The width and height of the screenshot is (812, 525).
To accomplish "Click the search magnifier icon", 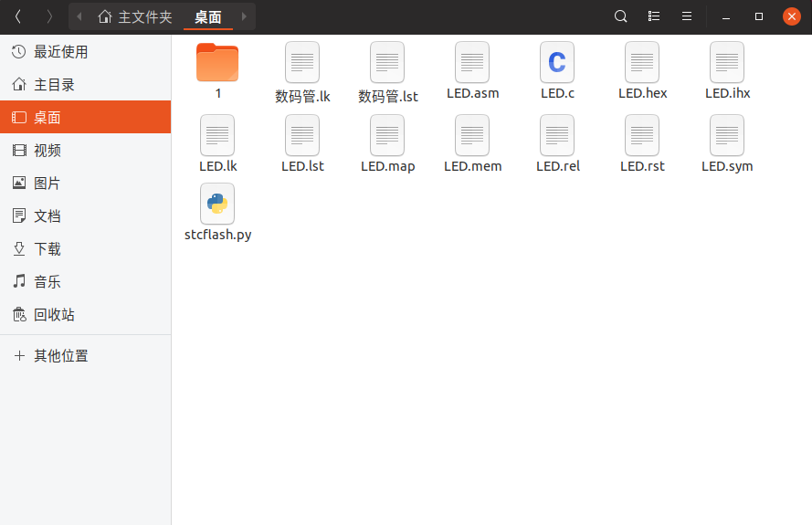I will point(620,16).
